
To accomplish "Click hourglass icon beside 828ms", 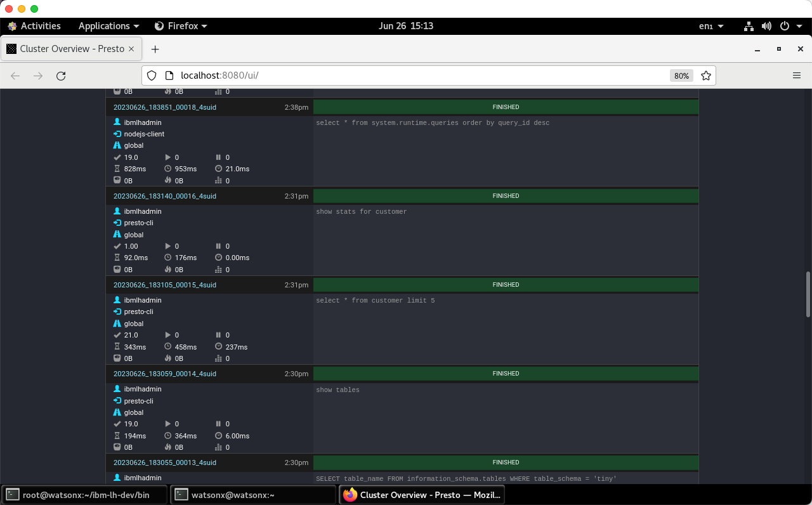I will click(117, 169).
